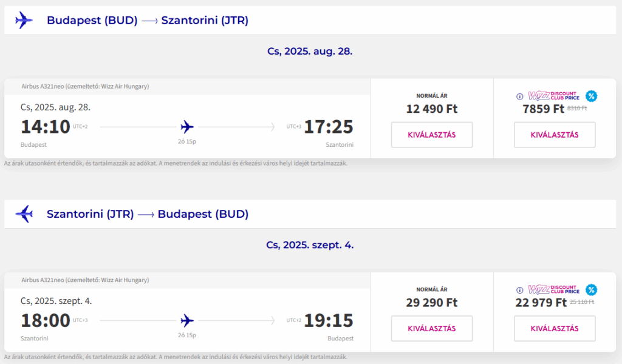Click the 19:15 arrival time on return flight
This screenshot has width=622, height=364.
(329, 320)
